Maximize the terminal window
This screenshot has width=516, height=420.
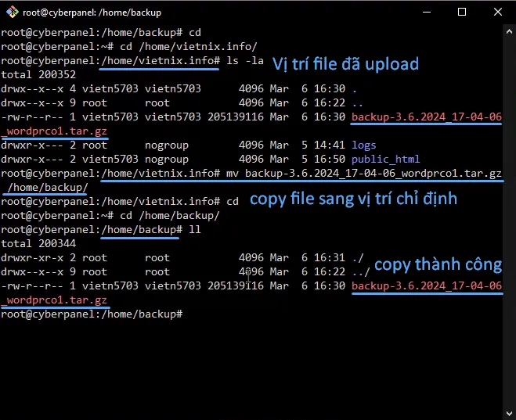point(462,12)
